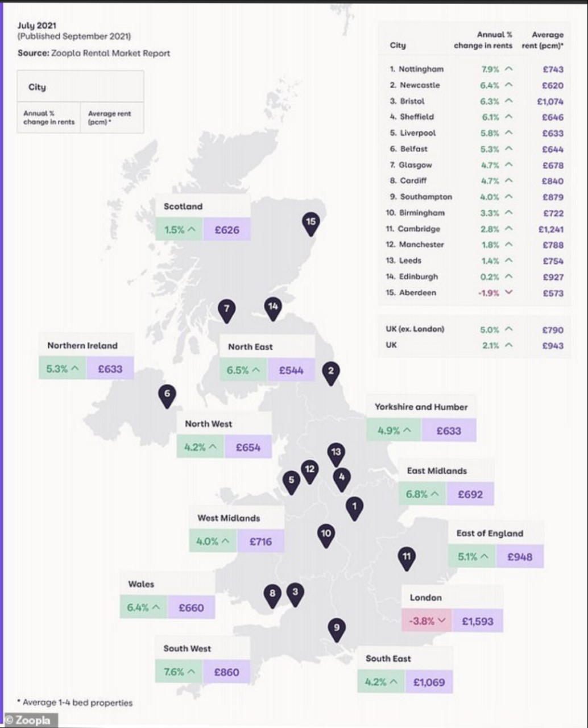Select the North East 6.5% change box
This screenshot has width=588, height=728.
click(244, 370)
